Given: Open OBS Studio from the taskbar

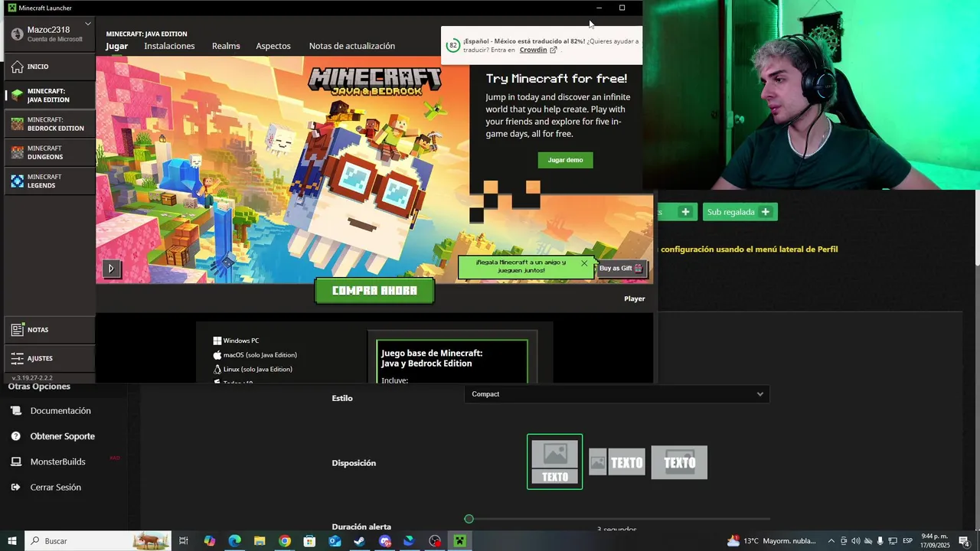Looking at the screenshot, I should coord(435,541).
